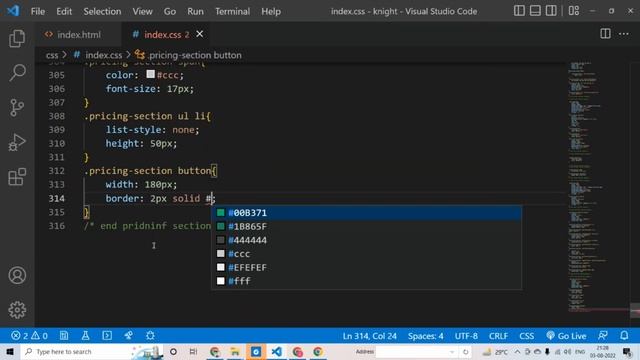The height and width of the screenshot is (360, 640).
Task: Toggle the Panel layout icon
Action: (x=535, y=11)
